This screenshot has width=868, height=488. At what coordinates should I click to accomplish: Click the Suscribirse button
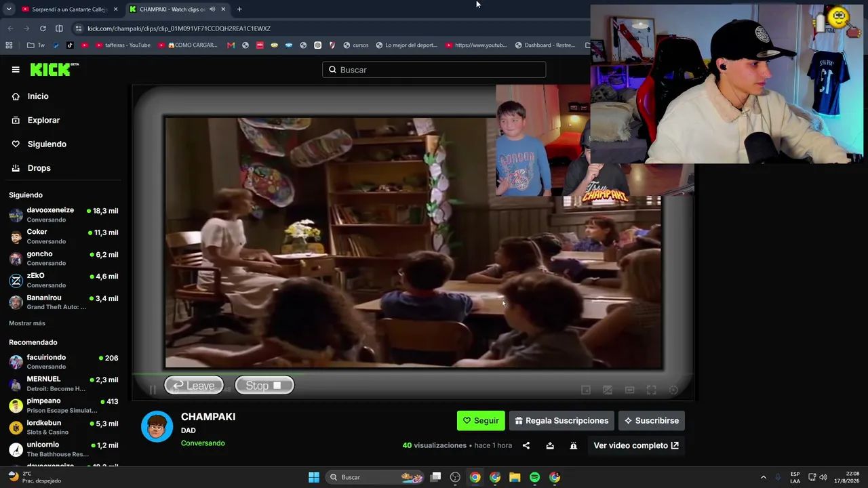[x=652, y=421]
